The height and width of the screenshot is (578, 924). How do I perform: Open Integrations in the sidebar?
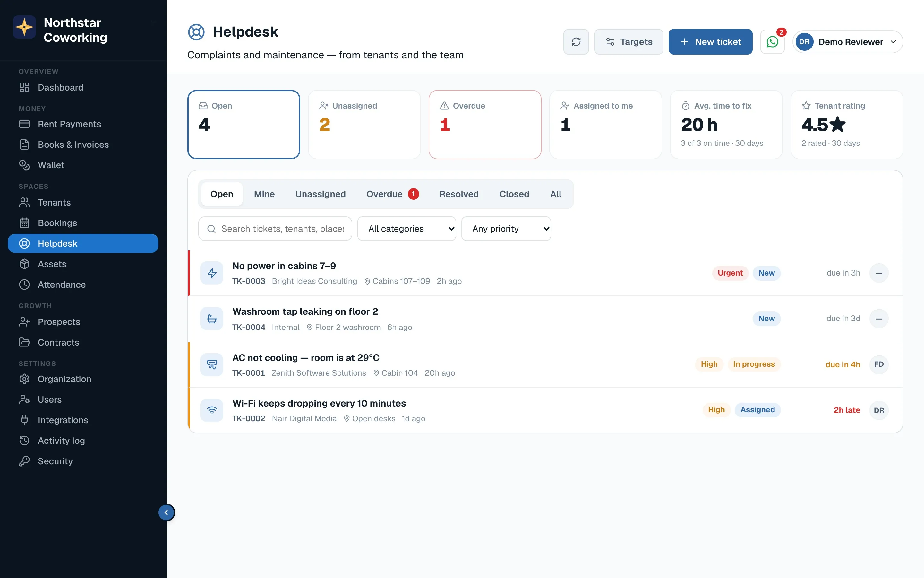point(83,420)
